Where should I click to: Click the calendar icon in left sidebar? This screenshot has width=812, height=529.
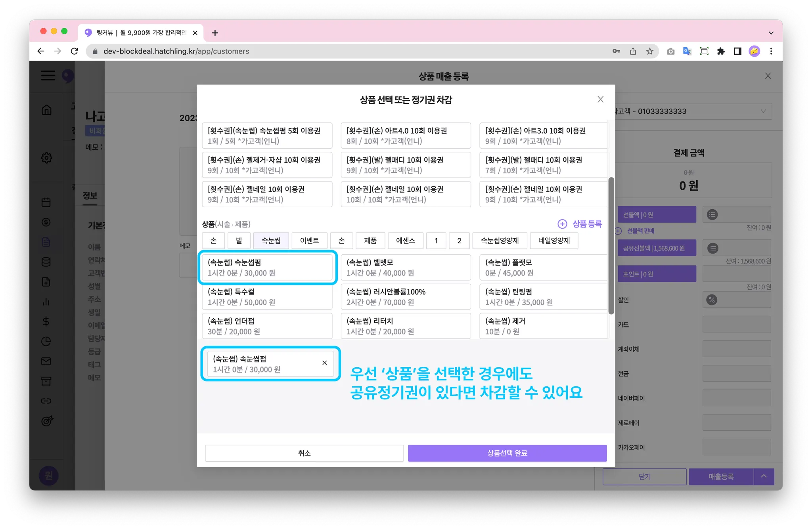click(x=46, y=202)
